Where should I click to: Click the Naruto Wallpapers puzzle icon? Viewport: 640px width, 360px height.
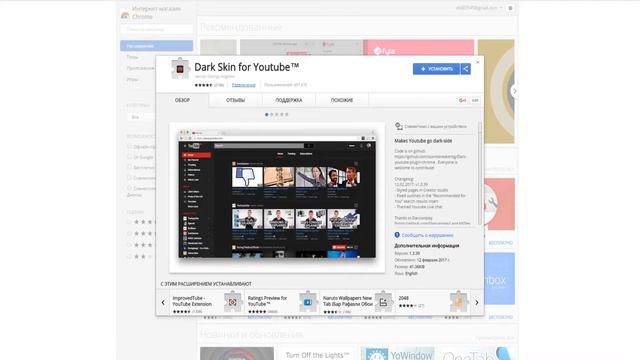coord(383,302)
